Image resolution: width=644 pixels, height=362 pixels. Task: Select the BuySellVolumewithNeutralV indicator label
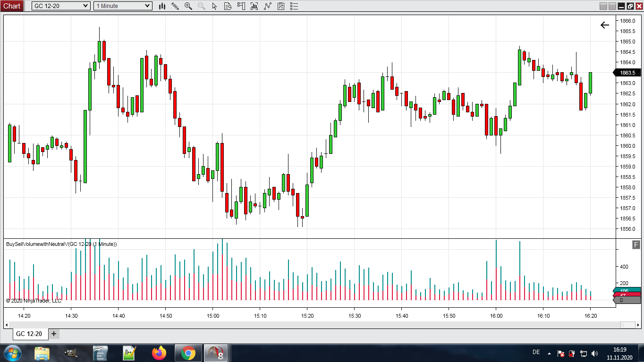(61, 244)
